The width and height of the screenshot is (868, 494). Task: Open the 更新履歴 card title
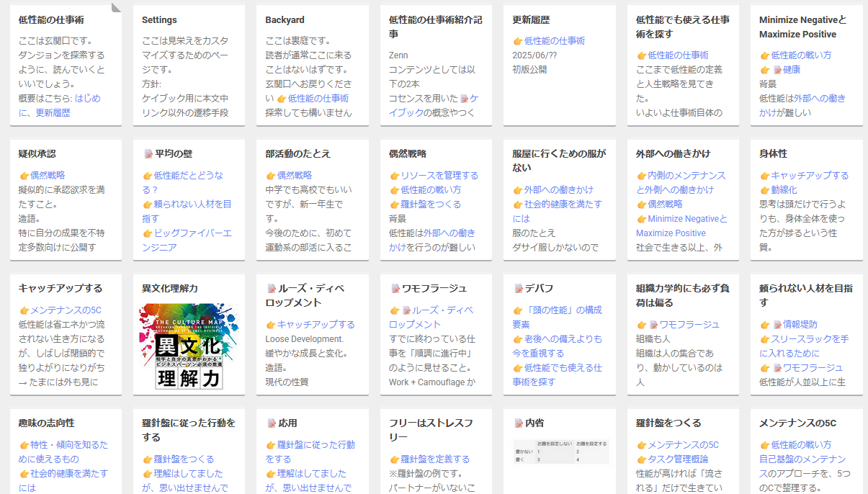pos(531,19)
